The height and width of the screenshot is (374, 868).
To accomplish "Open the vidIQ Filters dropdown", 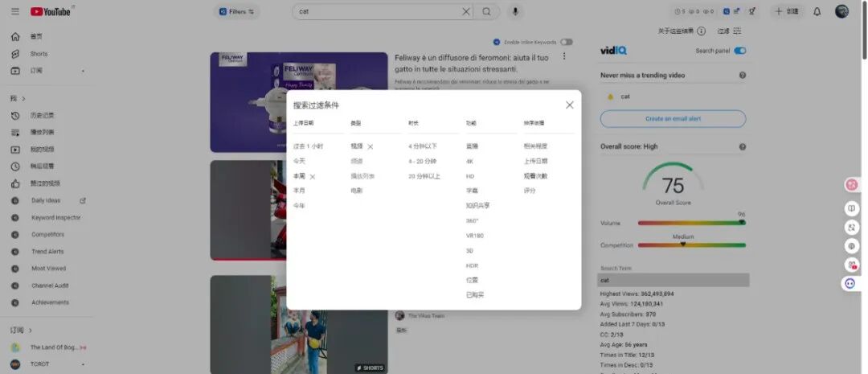I will coord(236,11).
